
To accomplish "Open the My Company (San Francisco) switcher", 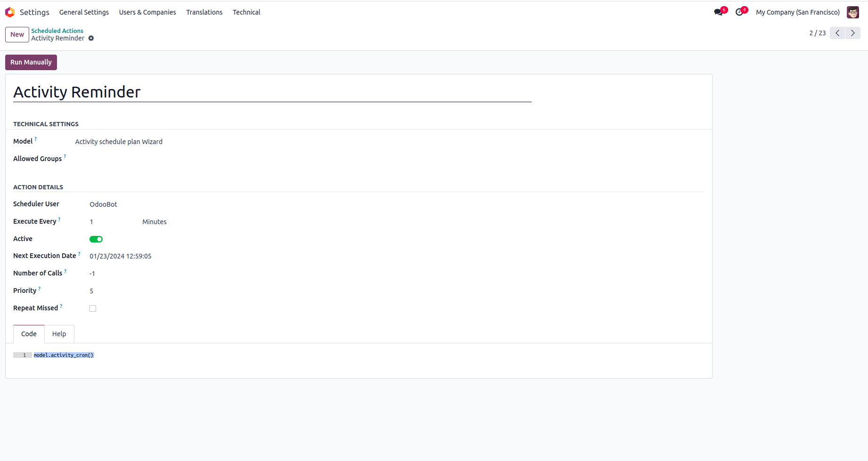I will point(797,12).
